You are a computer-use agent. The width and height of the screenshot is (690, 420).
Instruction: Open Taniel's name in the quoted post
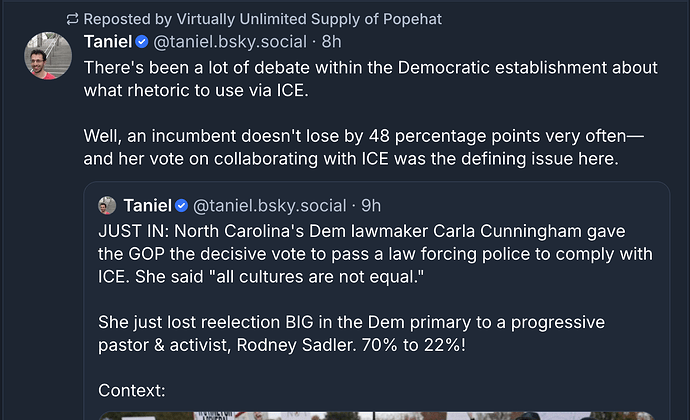click(x=147, y=206)
